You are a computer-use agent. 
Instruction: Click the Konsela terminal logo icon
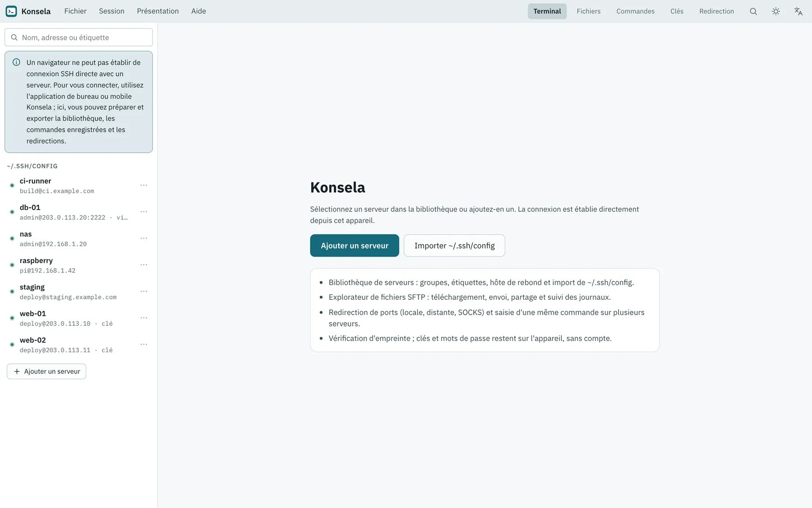pyautogui.click(x=11, y=11)
